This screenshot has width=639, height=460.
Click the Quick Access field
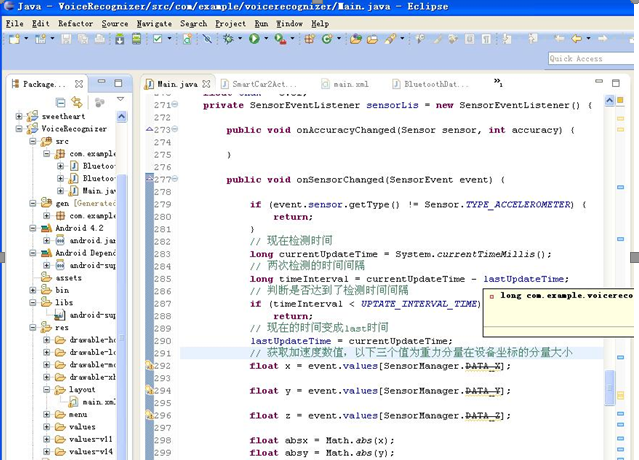click(x=591, y=59)
